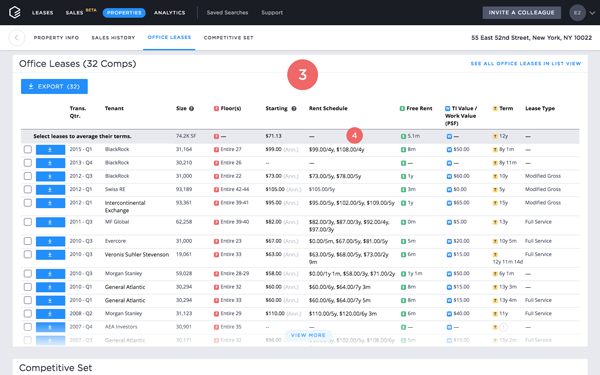Open See All Office Leases in List View
The width and height of the screenshot is (600, 375).
coord(526,64)
